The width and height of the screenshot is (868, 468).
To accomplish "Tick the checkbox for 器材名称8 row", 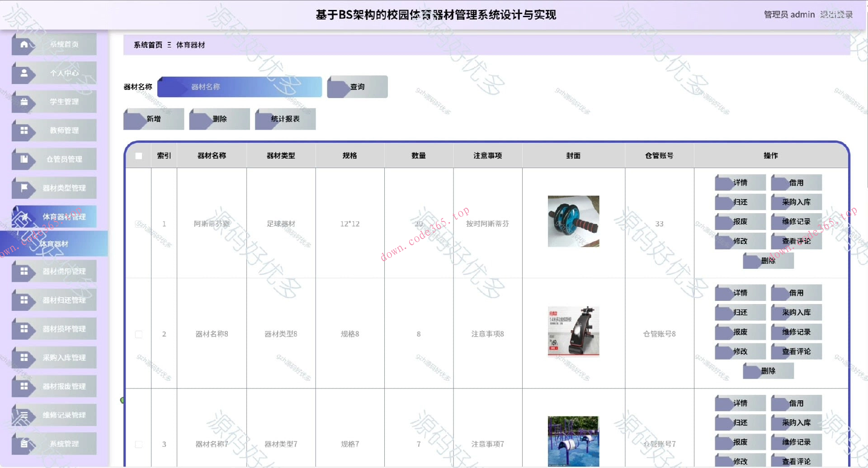I will [139, 334].
